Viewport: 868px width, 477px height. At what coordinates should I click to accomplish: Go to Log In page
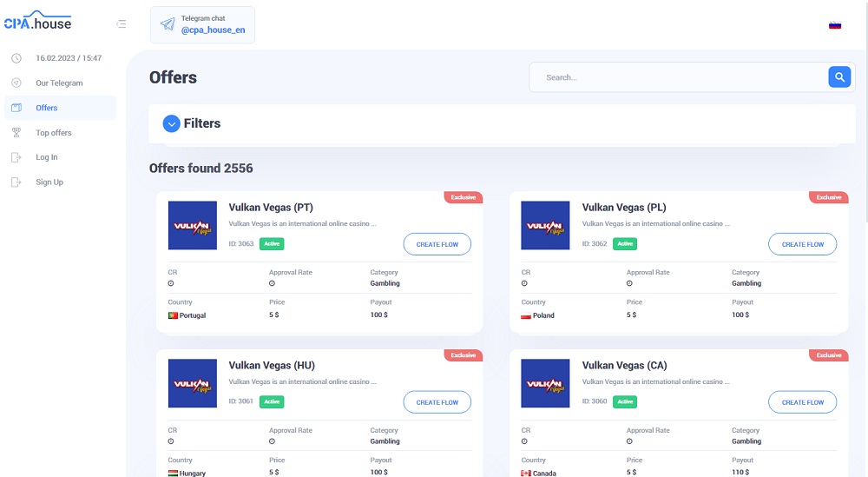pos(47,157)
